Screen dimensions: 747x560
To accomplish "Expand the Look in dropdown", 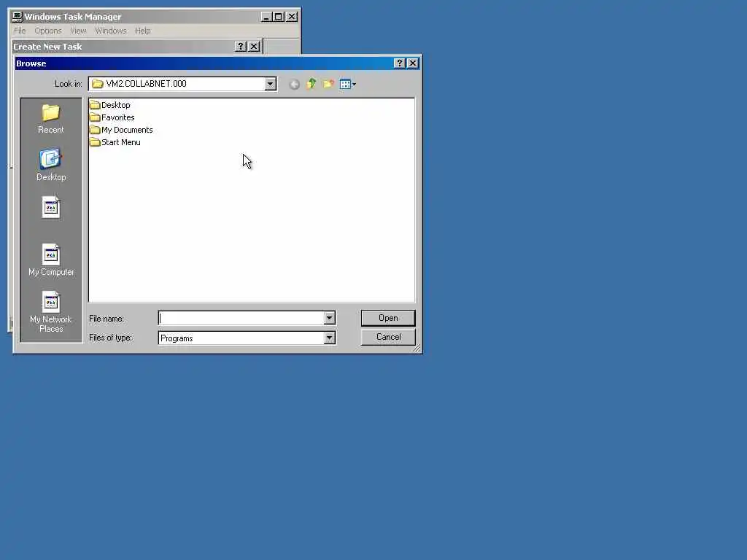I will point(270,84).
